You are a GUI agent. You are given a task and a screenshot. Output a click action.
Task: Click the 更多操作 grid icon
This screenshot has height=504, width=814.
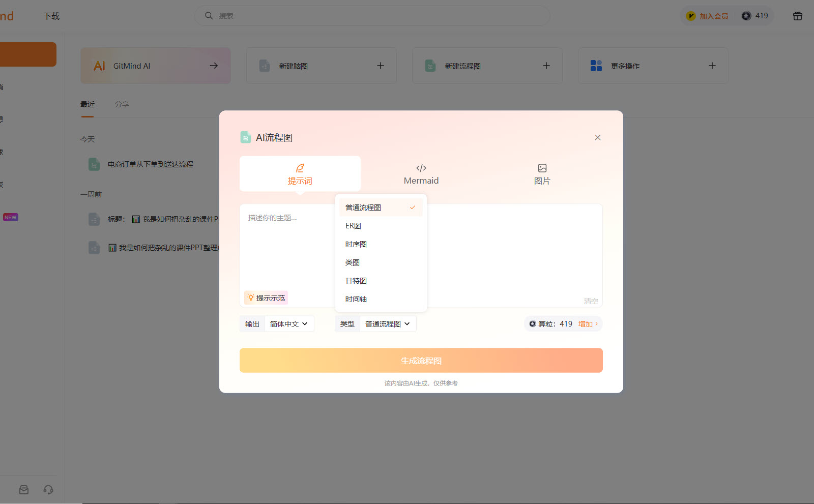click(596, 66)
